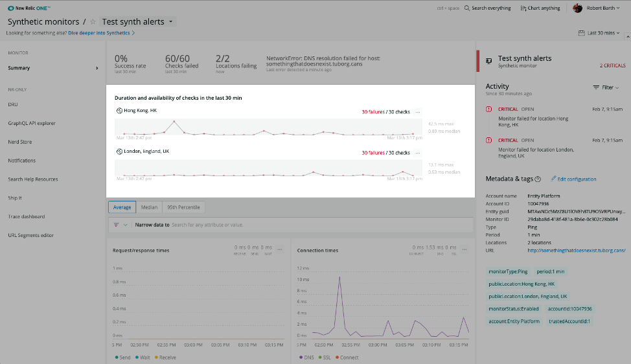Click the filter icon in Narrow data bar
Viewport: 631px width, 364px height.
click(x=116, y=225)
